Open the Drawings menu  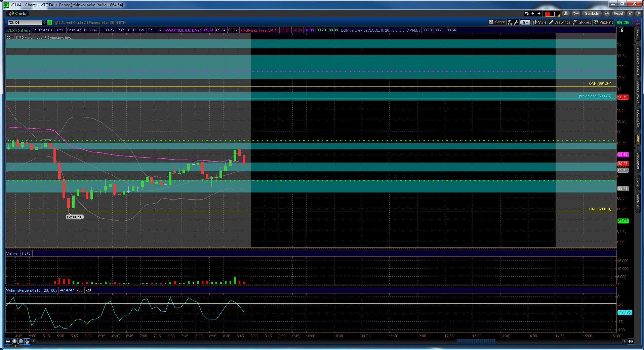pos(560,22)
